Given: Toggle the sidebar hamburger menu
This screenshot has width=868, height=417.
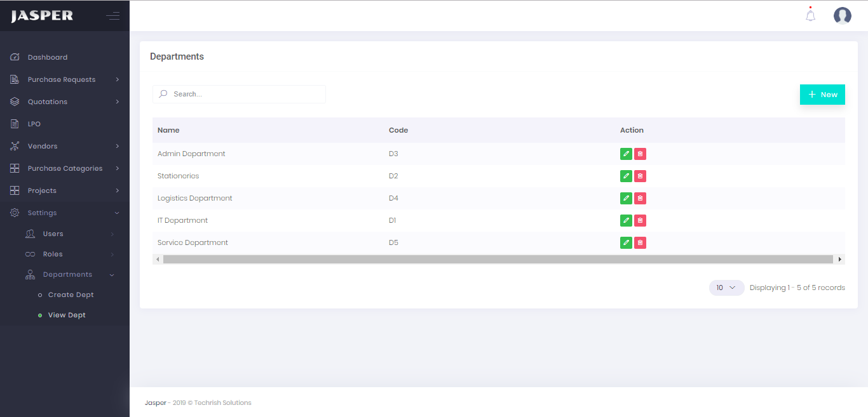Looking at the screenshot, I should [x=112, y=16].
